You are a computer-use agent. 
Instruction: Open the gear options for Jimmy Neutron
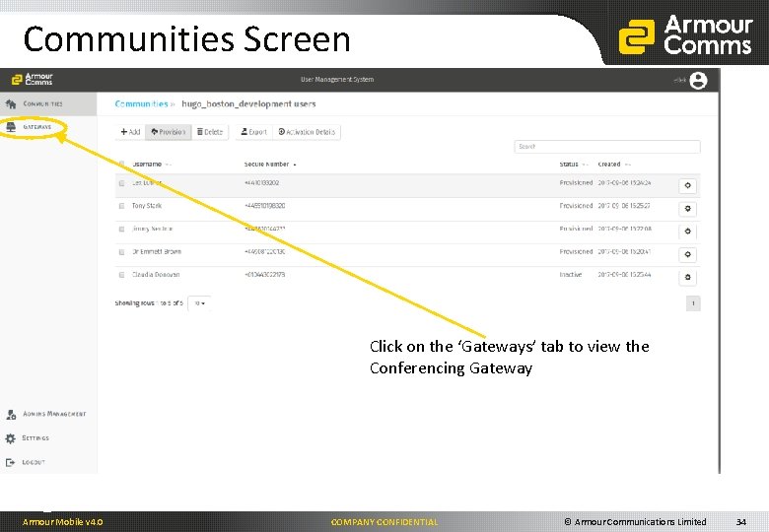coord(687,232)
